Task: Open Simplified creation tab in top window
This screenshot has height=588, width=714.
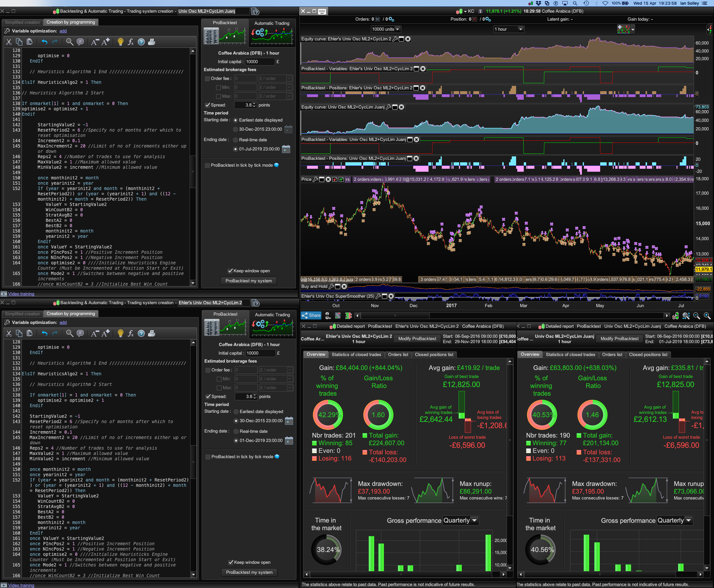Action: click(22, 22)
